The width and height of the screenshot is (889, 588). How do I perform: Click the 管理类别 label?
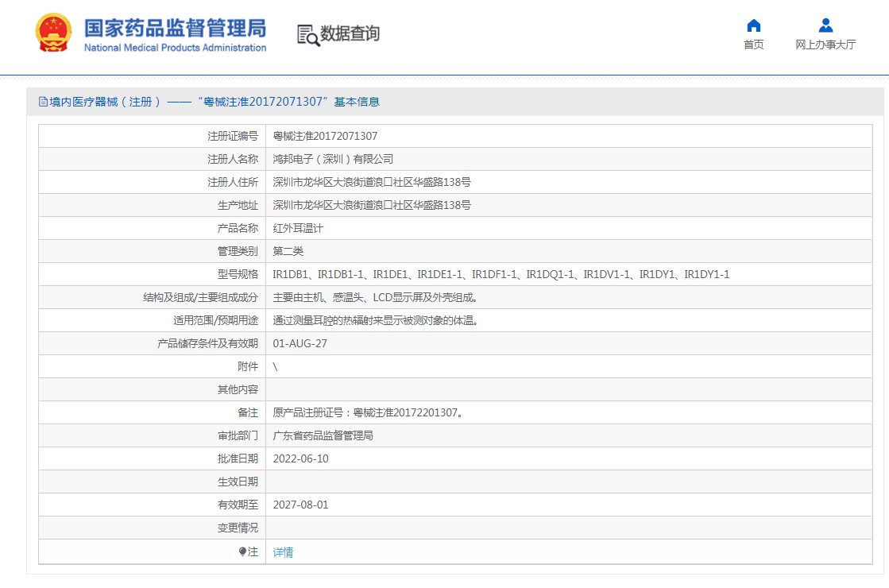[x=238, y=251]
